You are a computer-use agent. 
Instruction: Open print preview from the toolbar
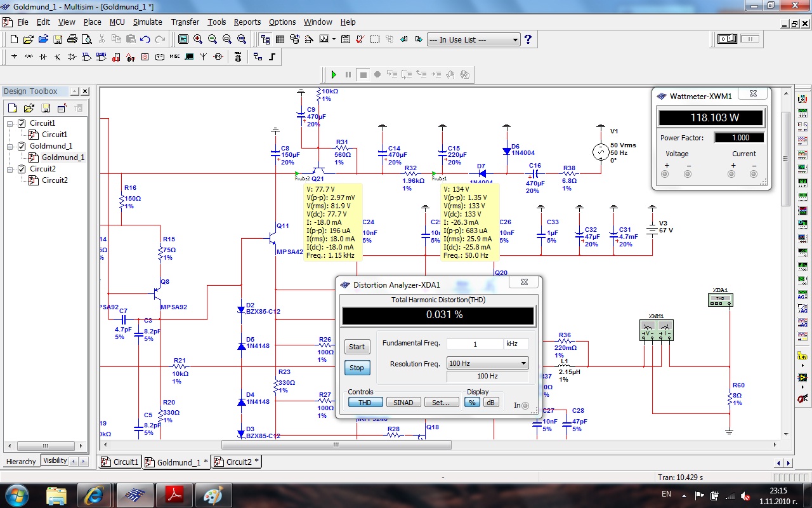(87, 39)
